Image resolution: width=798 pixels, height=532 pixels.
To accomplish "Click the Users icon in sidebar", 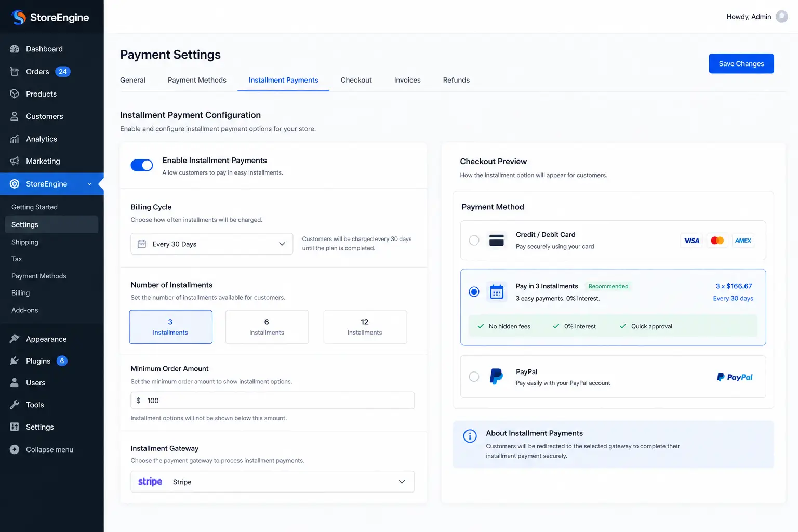I will tap(15, 383).
